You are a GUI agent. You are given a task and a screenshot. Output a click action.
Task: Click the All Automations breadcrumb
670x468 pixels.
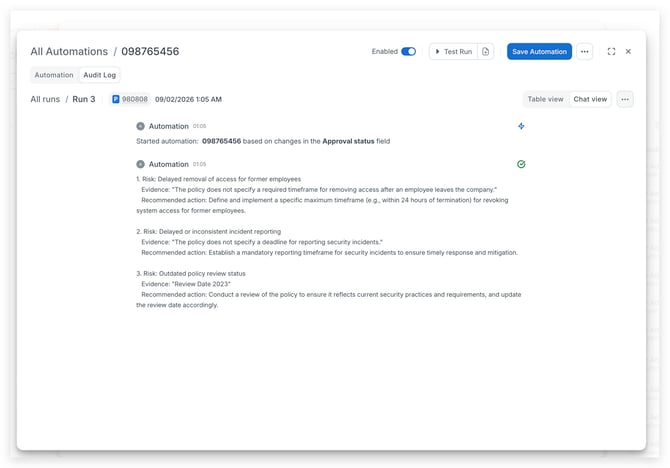click(69, 51)
